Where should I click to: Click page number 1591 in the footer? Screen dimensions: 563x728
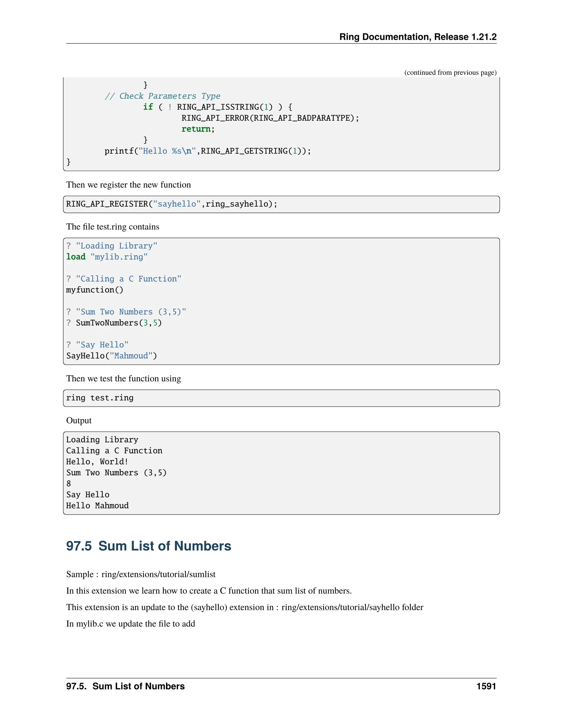tap(486, 686)
